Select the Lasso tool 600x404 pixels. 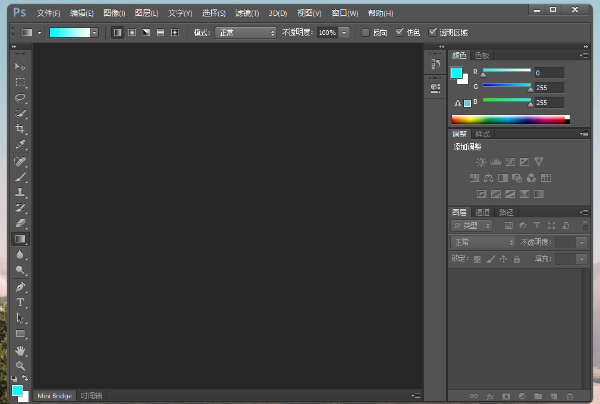20,98
